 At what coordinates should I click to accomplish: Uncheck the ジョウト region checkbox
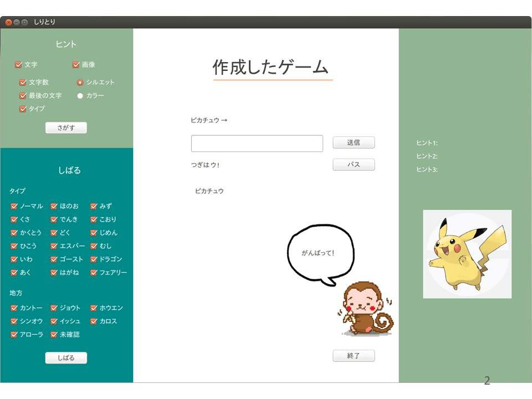pyautogui.click(x=54, y=308)
